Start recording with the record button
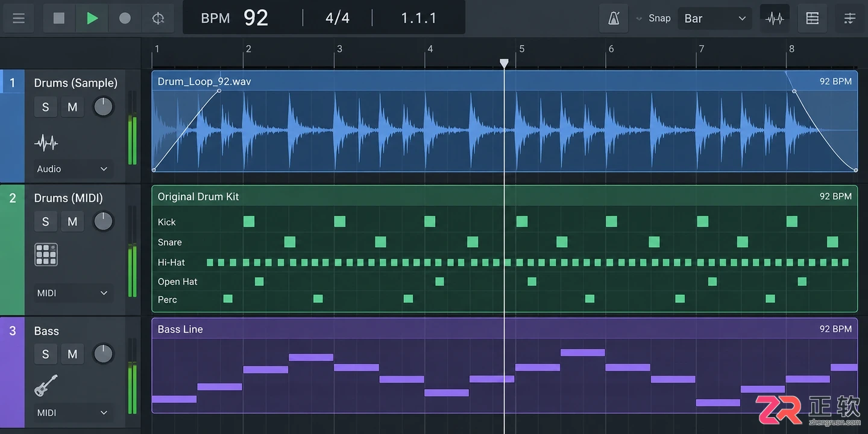 (125, 18)
